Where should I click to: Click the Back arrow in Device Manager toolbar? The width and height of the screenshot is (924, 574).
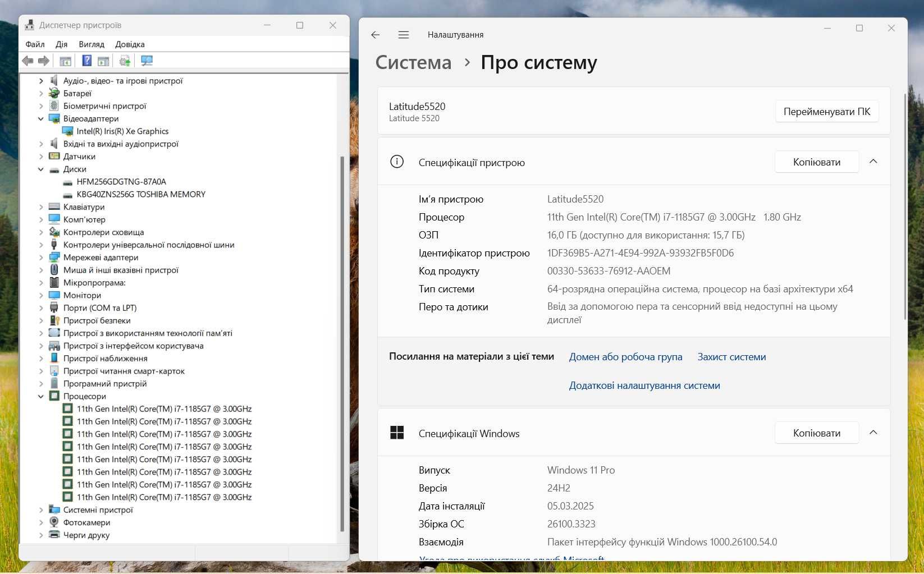click(28, 61)
